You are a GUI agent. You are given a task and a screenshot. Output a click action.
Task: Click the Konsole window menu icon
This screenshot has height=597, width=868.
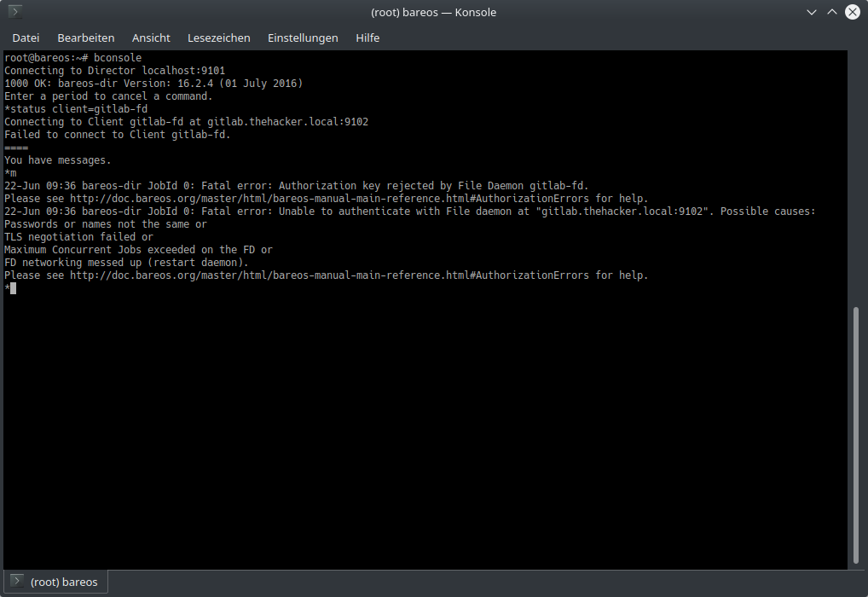(x=15, y=12)
